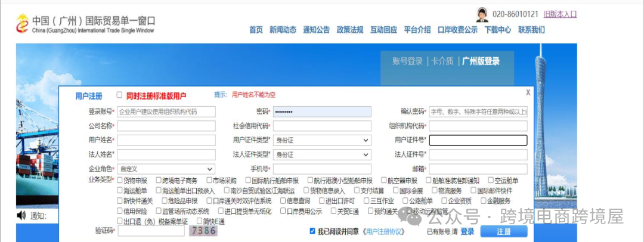Image resolution: width=644 pixels, height=242 pixels.
Task: Tick the 航空器申报 checkbox
Action: (x=384, y=180)
